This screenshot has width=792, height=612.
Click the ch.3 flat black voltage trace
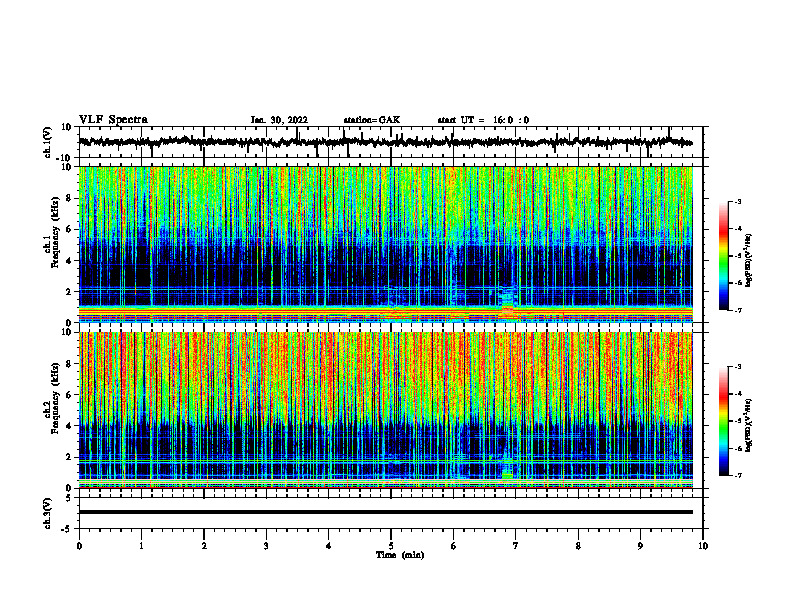point(385,512)
